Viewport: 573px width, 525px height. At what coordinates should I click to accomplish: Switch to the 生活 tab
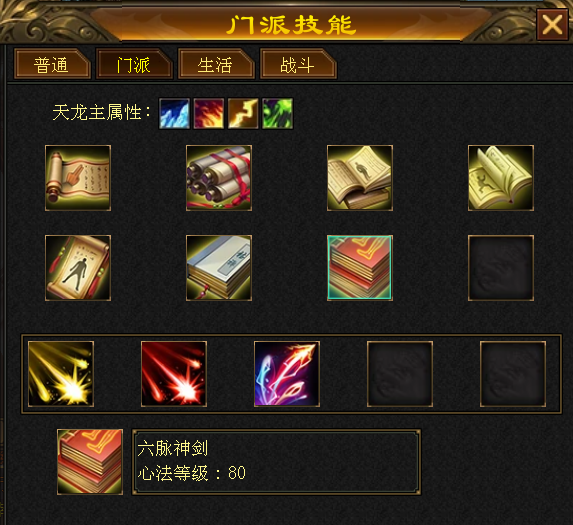point(216,64)
